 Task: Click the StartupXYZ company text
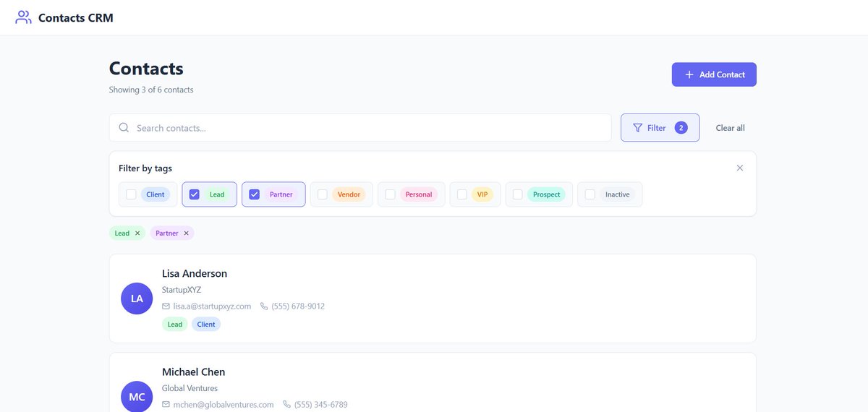(182, 290)
